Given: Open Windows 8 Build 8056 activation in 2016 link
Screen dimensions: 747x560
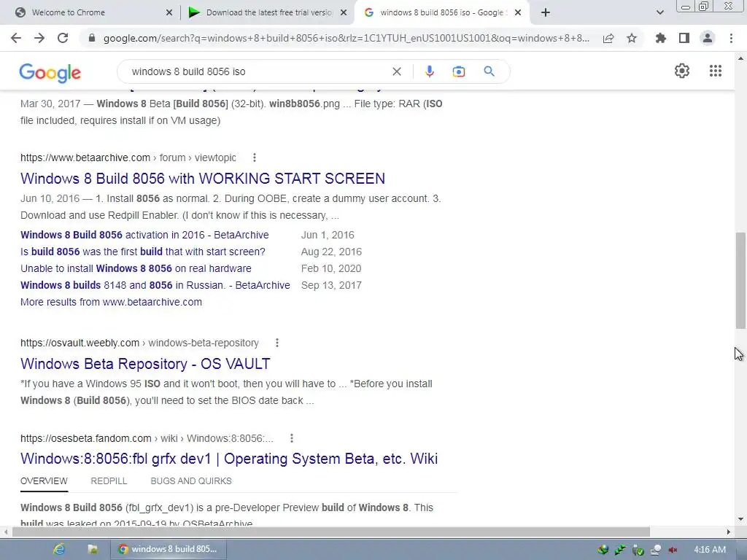Looking at the screenshot, I should [144, 235].
